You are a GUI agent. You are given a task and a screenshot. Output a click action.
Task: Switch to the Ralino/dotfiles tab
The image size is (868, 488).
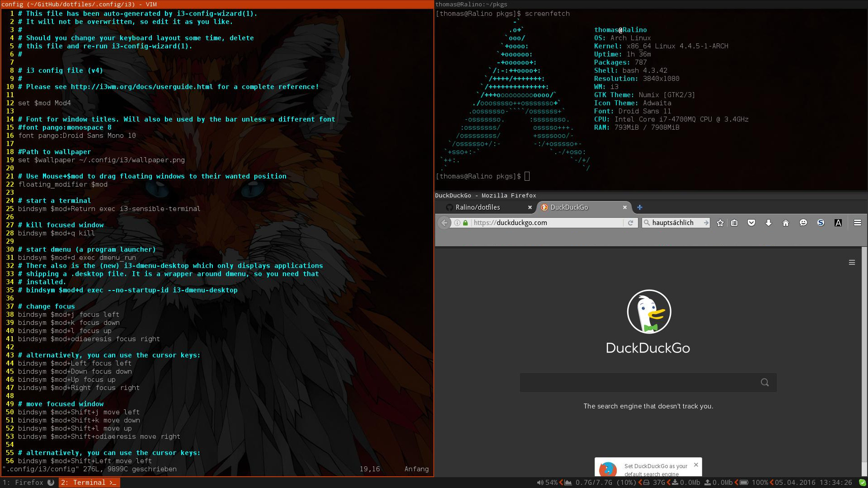[478, 207]
